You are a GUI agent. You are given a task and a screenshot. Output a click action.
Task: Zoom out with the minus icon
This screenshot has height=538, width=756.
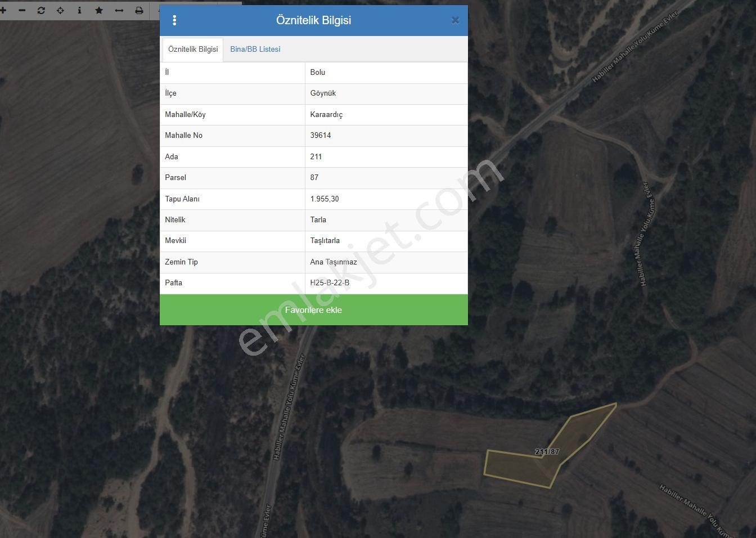(x=22, y=10)
